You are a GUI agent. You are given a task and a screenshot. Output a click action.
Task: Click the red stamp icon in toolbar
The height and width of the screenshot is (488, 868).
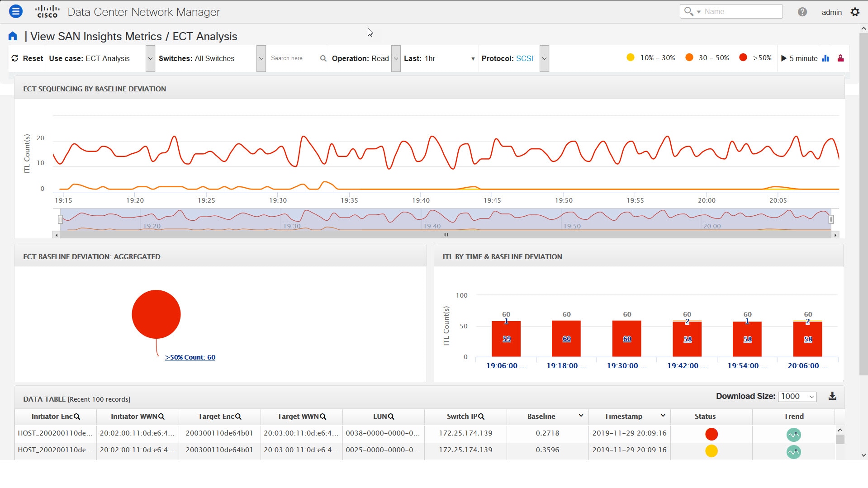pyautogui.click(x=840, y=58)
